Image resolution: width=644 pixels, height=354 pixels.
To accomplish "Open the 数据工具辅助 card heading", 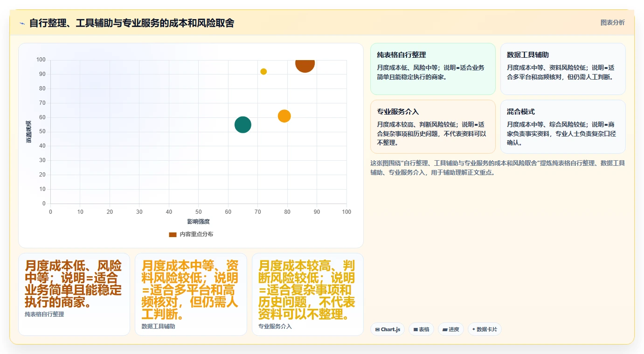I will [528, 55].
